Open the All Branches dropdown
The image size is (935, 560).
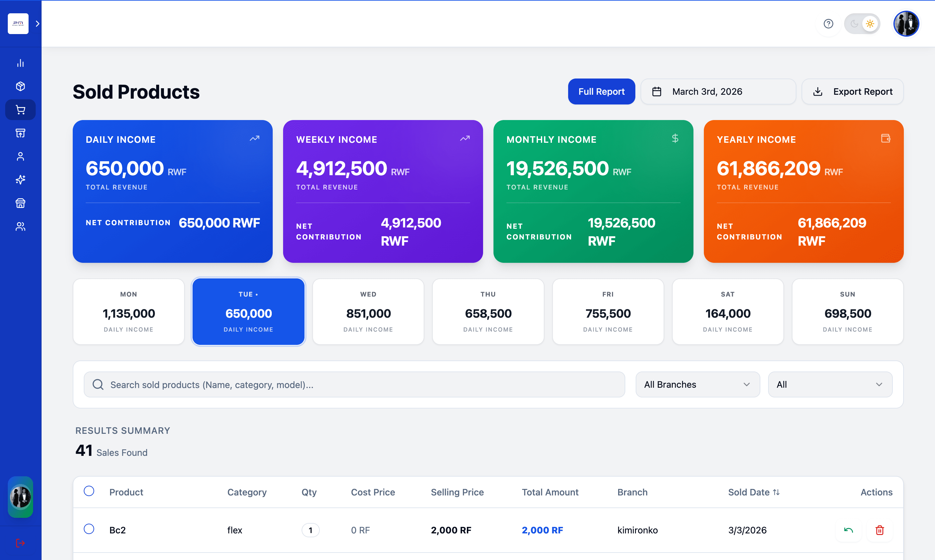(x=697, y=384)
